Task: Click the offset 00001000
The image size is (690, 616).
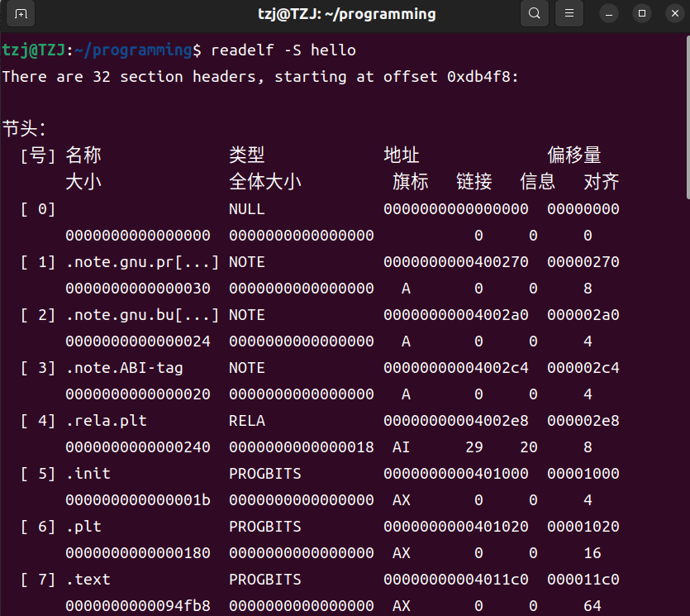Action: pos(583,473)
